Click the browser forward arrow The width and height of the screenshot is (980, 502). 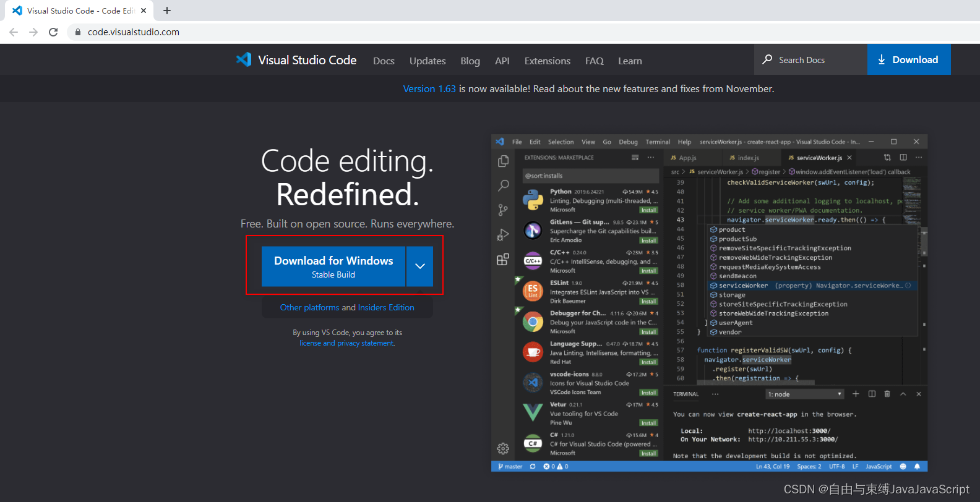point(33,32)
